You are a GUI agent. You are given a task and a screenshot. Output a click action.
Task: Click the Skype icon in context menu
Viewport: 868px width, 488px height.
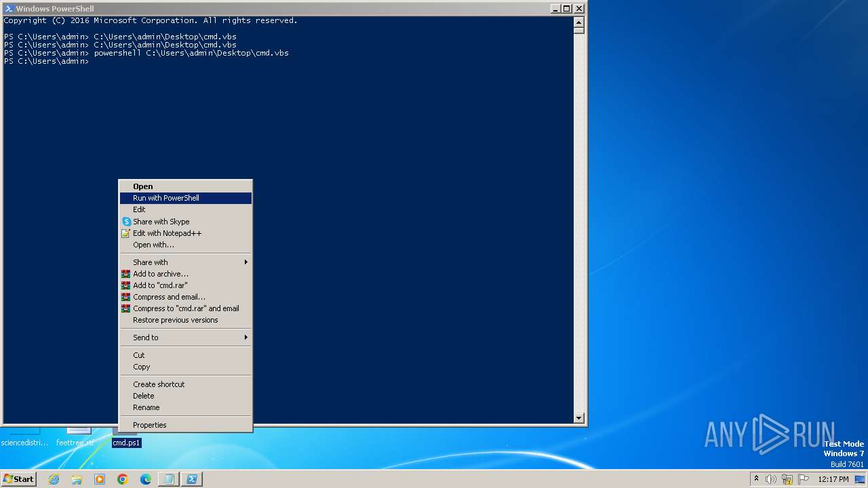[x=126, y=222]
